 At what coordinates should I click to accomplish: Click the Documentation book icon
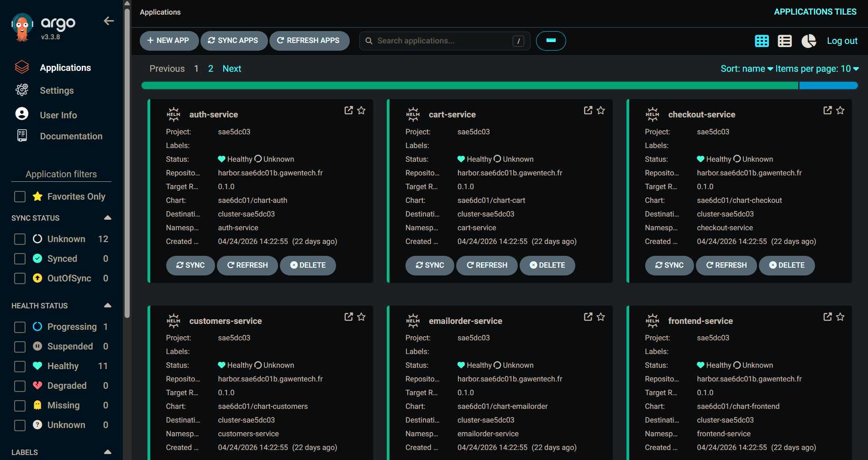tap(22, 136)
